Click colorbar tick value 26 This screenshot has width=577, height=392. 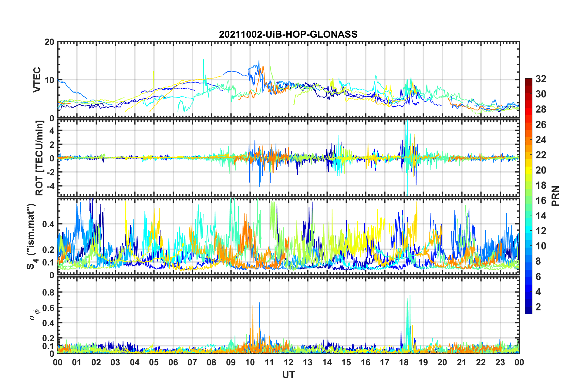click(541, 124)
